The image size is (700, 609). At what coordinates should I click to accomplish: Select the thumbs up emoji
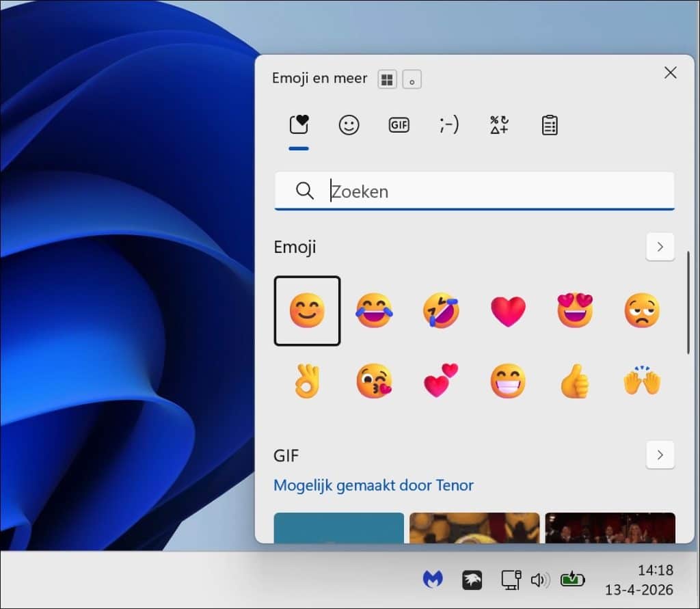[575, 381]
